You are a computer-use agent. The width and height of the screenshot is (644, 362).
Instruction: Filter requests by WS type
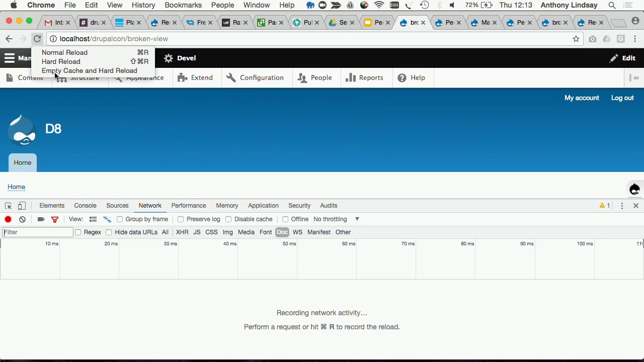pos(297,232)
